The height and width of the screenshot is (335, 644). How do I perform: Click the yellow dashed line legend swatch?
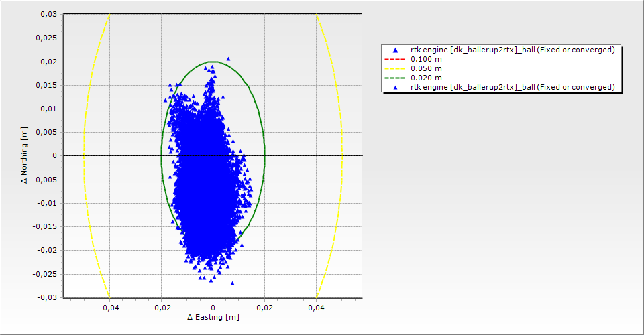pyautogui.click(x=395, y=68)
